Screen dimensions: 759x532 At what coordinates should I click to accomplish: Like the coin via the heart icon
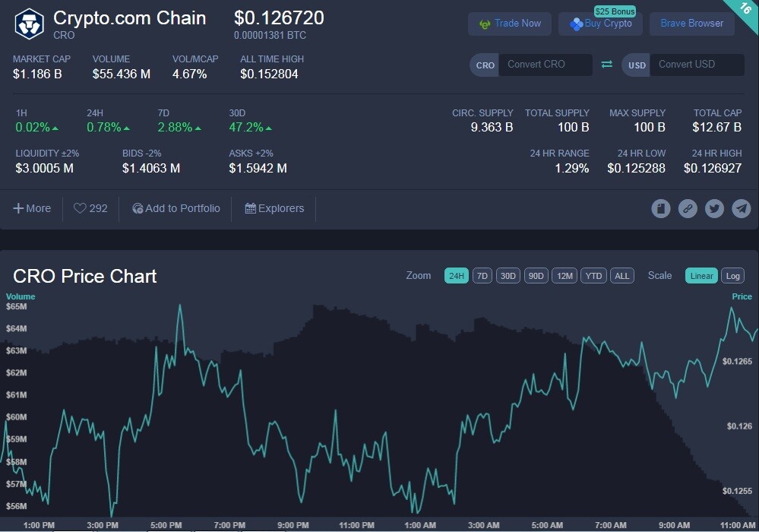pos(79,208)
